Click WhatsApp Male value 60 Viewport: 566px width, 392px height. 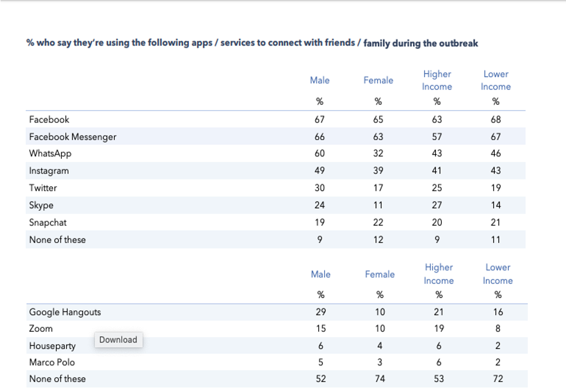[320, 154]
